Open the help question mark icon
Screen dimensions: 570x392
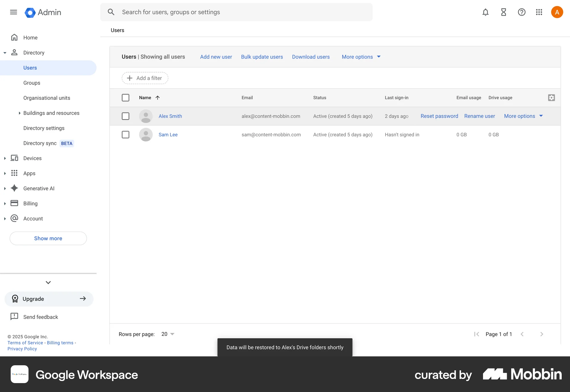(x=522, y=12)
